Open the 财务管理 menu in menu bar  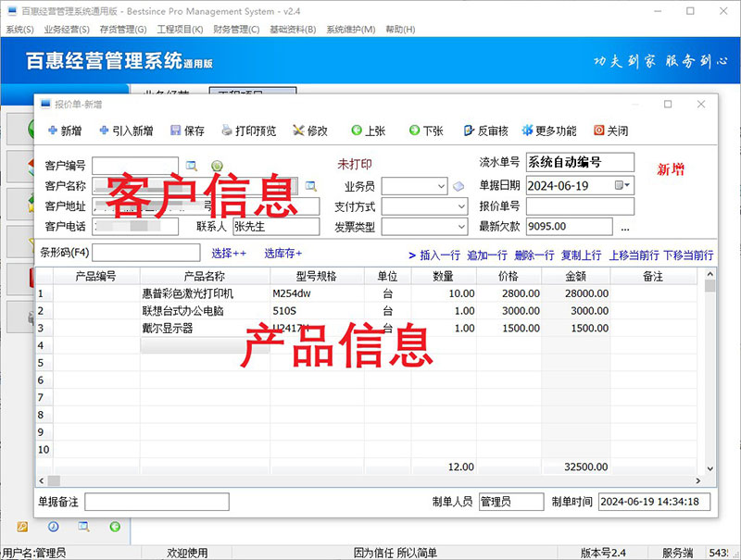(x=236, y=30)
